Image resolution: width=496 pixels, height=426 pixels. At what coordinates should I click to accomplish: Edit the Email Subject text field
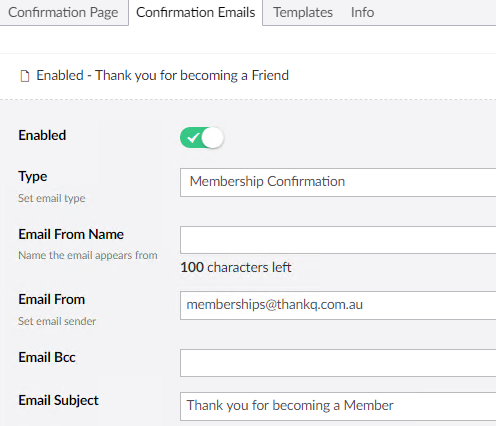click(338, 406)
